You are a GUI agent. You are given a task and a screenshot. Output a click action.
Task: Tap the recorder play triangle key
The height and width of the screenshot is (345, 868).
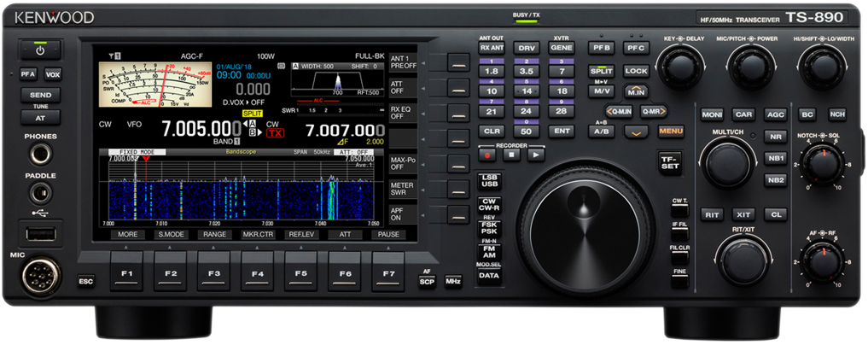[x=536, y=155]
